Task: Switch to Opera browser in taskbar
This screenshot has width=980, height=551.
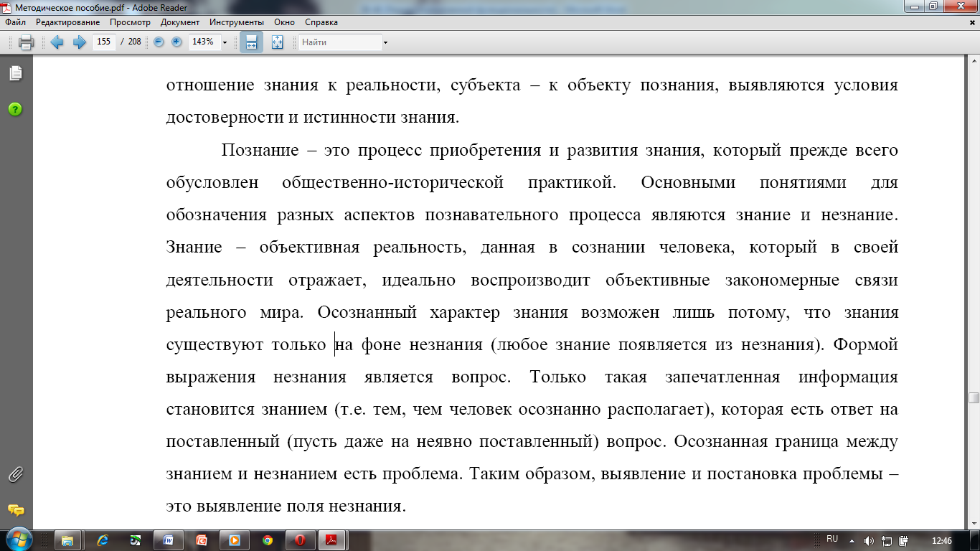Action: pyautogui.click(x=300, y=541)
